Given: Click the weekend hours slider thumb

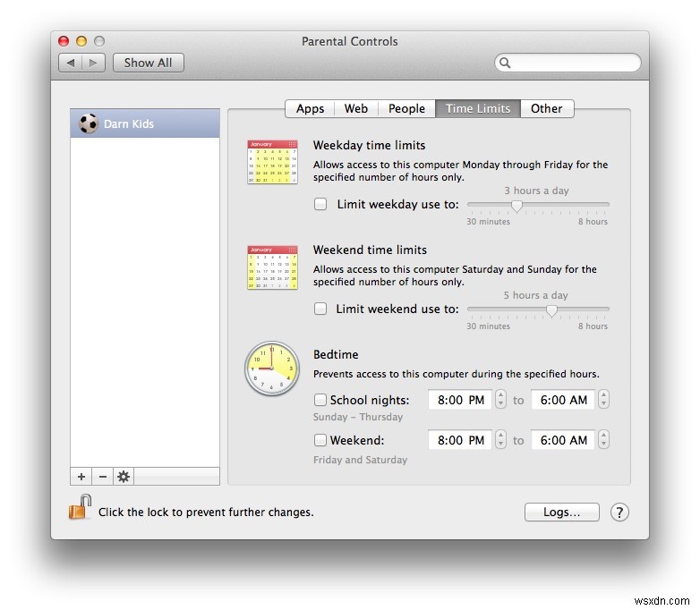Looking at the screenshot, I should coord(551,310).
